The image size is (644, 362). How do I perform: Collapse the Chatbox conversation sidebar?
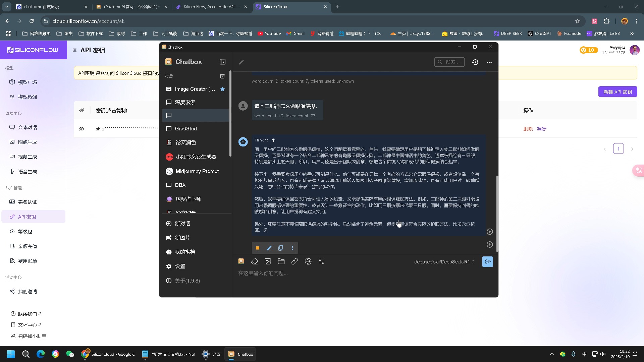point(222,62)
